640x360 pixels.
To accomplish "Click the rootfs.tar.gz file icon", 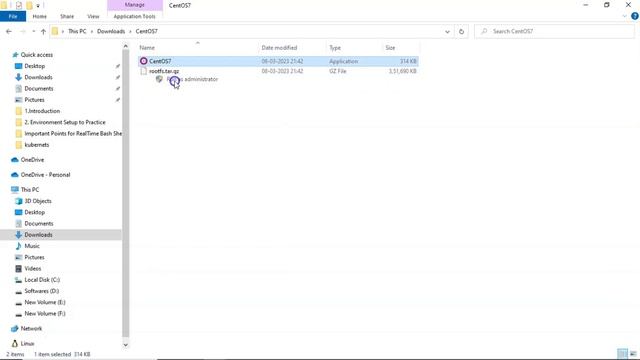I will point(144,71).
